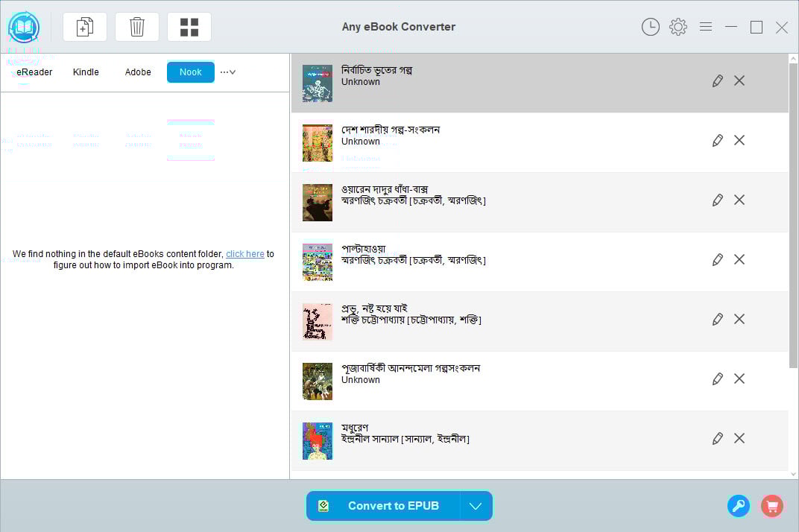Edit metadata for প্রভু, নষ্ট হয়ে যাই
Image resolution: width=799 pixels, height=532 pixels.
pos(718,319)
